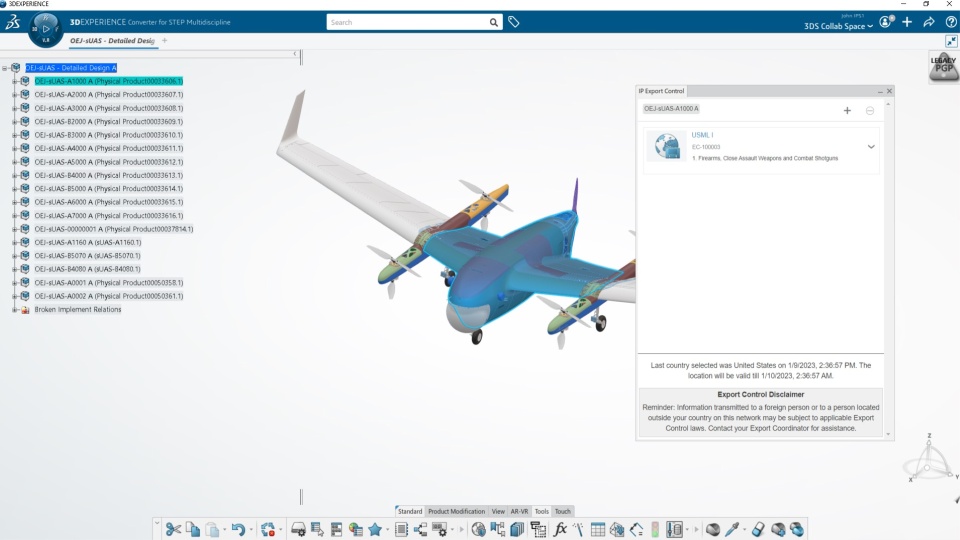The image size is (960, 540).
Task: Open the Paste options dropdown arrow
Action: (x=224, y=530)
